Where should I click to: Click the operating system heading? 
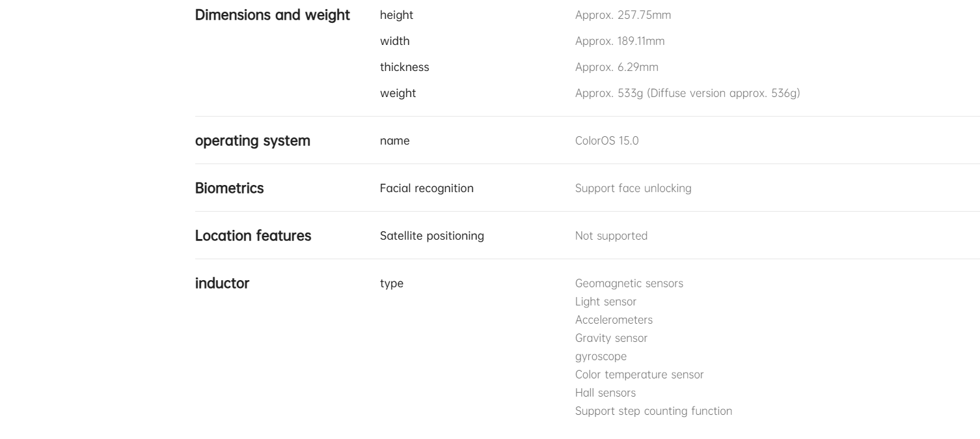tap(252, 141)
